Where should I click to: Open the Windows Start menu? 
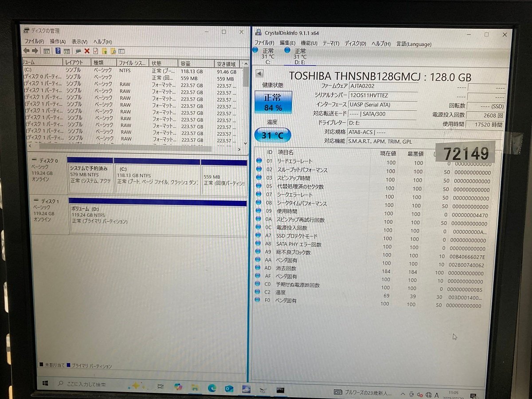point(46,383)
